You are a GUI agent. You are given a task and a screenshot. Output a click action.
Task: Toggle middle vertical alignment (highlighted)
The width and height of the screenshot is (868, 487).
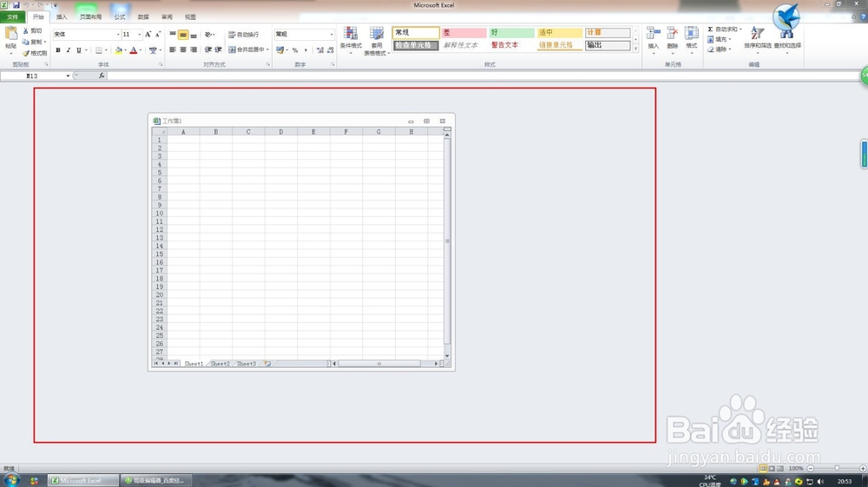pos(182,35)
